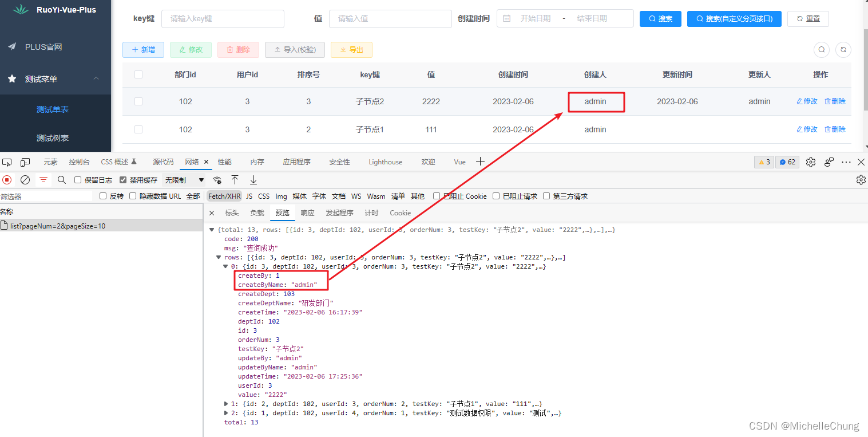This screenshot has width=868, height=437.
Task: Click the red record network log icon
Action: (x=7, y=180)
